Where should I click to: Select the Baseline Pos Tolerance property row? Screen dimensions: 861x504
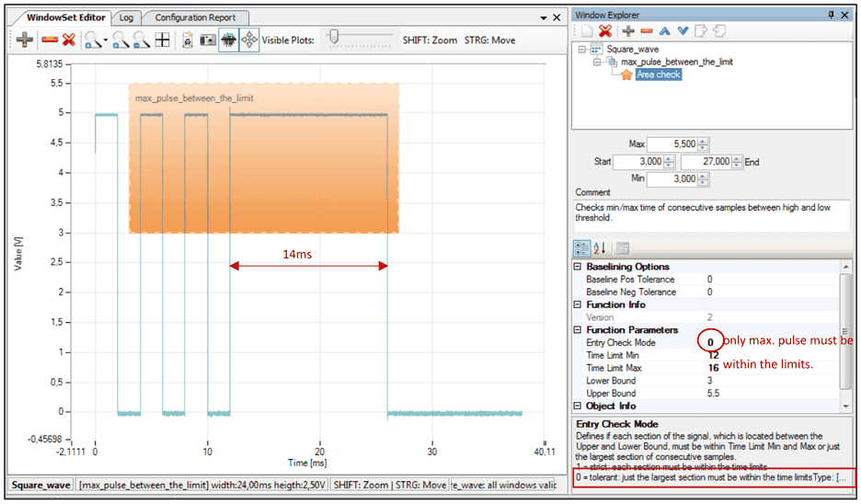710,280
